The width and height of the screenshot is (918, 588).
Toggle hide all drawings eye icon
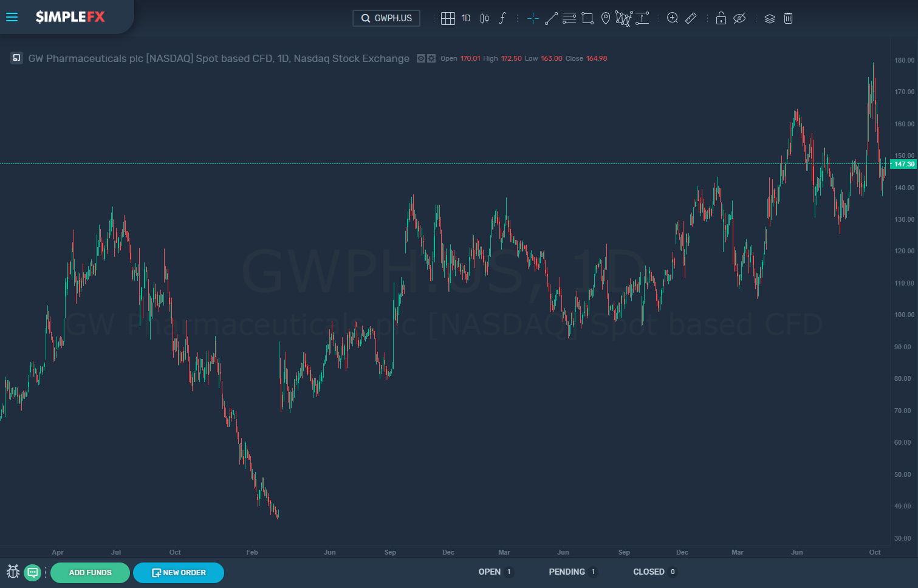click(739, 18)
